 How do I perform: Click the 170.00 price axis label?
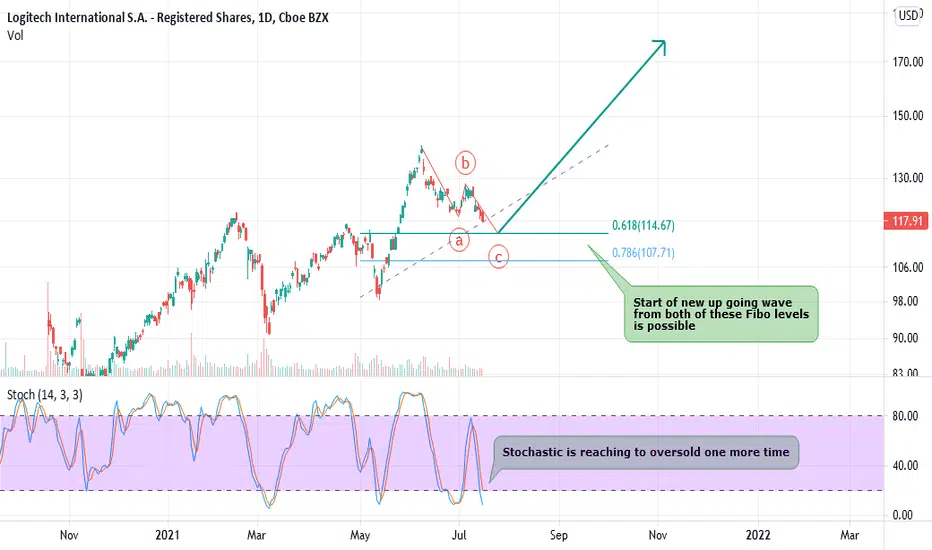(907, 62)
